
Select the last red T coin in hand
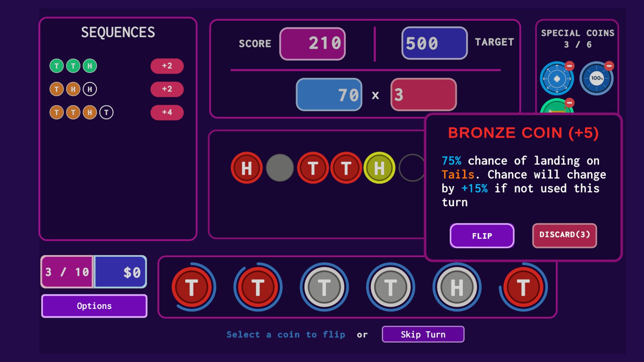coord(523,287)
